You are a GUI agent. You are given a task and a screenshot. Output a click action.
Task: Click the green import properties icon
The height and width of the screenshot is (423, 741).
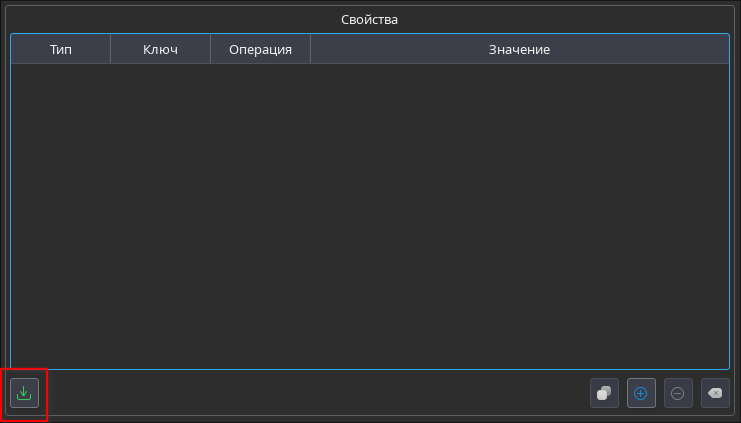pos(24,393)
